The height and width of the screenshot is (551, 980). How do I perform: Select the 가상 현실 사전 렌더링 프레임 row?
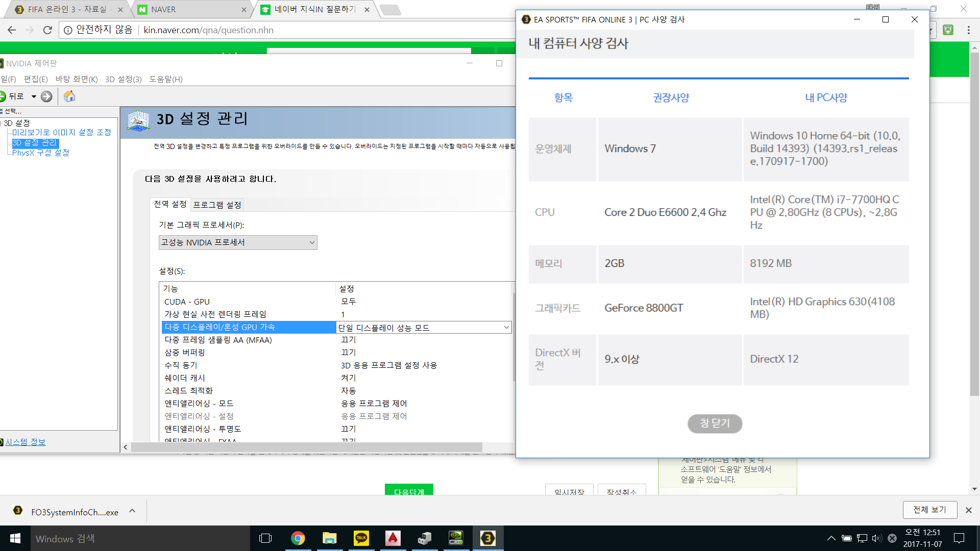point(336,314)
